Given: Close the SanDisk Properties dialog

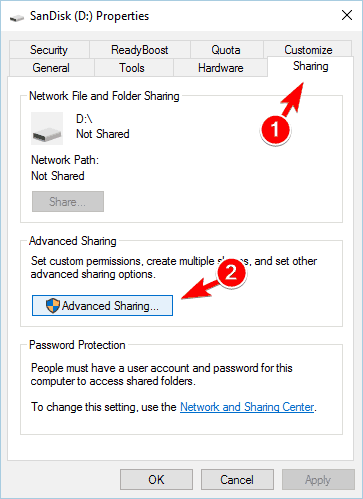Looking at the screenshot, I should click(x=347, y=15).
